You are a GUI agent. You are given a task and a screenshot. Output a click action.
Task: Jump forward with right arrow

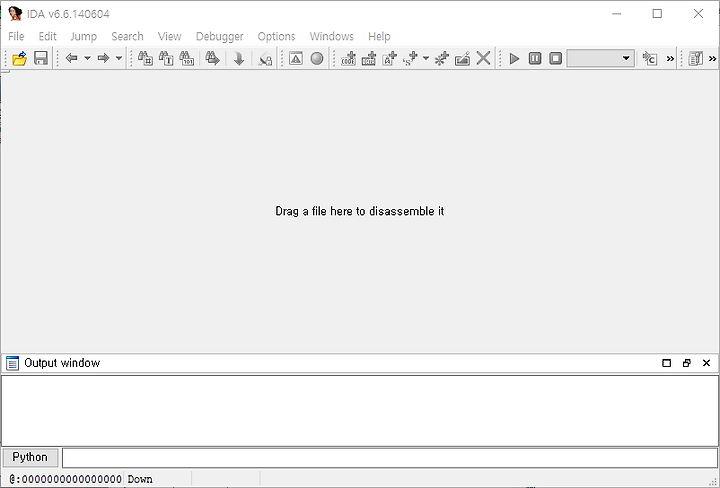[x=103, y=58]
